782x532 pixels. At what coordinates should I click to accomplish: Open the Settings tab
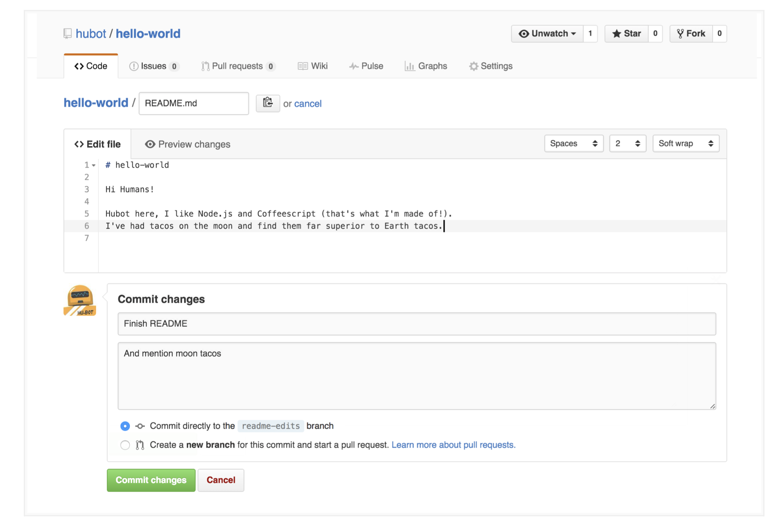(491, 66)
